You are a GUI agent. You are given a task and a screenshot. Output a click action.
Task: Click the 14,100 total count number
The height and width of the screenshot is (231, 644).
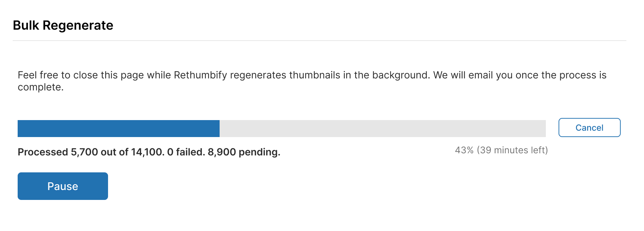147,152
